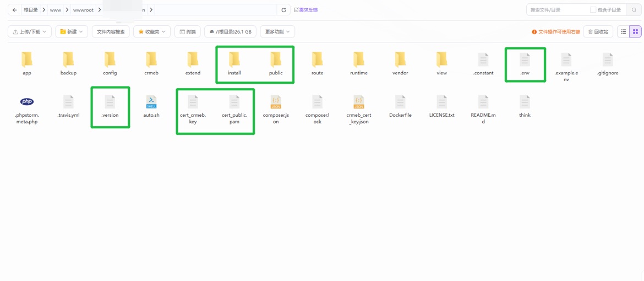644x281 pixels.
Task: Focus the 搜索文件/目录 search field
Action: tap(559, 10)
